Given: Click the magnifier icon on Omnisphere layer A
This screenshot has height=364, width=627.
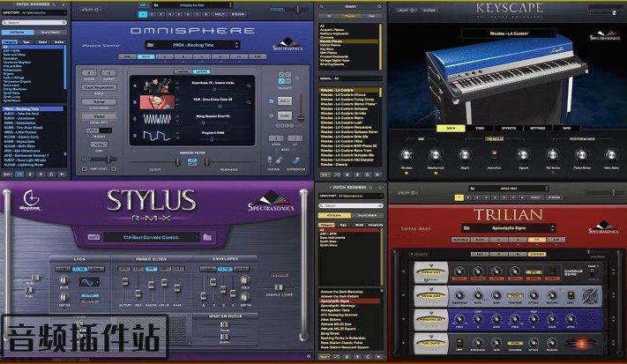Looking at the screenshot, I should click(249, 85).
